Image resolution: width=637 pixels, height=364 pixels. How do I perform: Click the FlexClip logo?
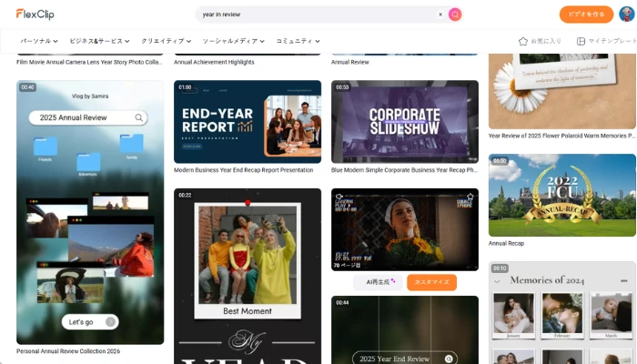[x=35, y=14]
